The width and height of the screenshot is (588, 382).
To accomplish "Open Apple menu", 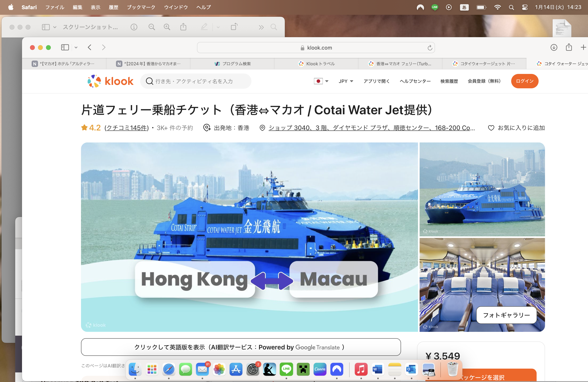I will tap(11, 7).
